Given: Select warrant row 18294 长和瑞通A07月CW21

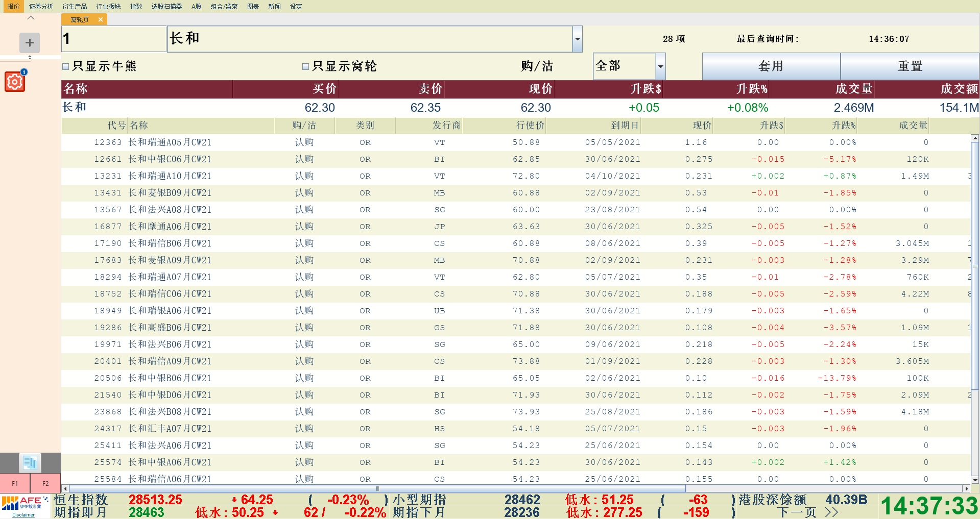Looking at the screenshot, I should point(516,277).
